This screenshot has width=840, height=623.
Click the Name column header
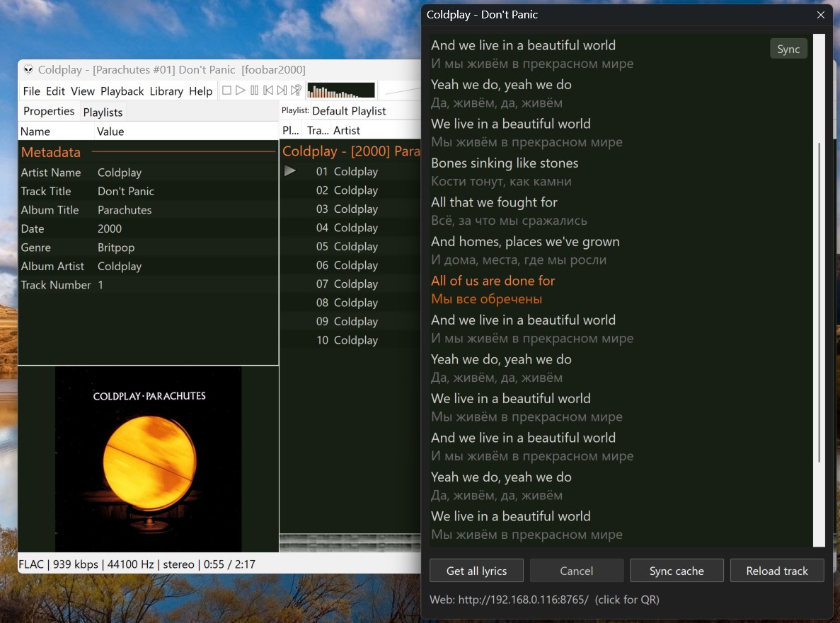(56, 131)
